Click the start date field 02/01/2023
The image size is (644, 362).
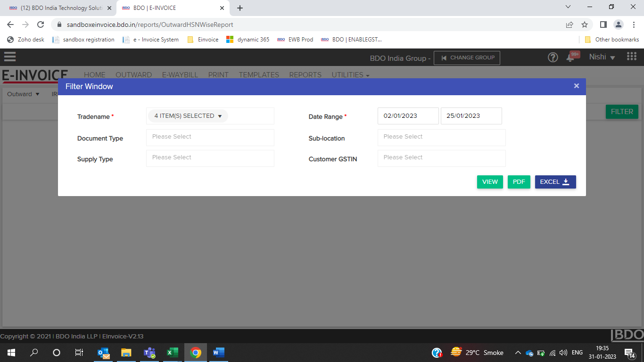[x=408, y=116]
